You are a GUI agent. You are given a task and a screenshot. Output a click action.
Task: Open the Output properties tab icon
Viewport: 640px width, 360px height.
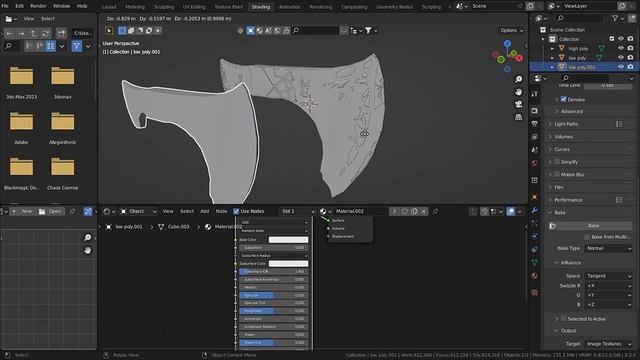click(535, 124)
